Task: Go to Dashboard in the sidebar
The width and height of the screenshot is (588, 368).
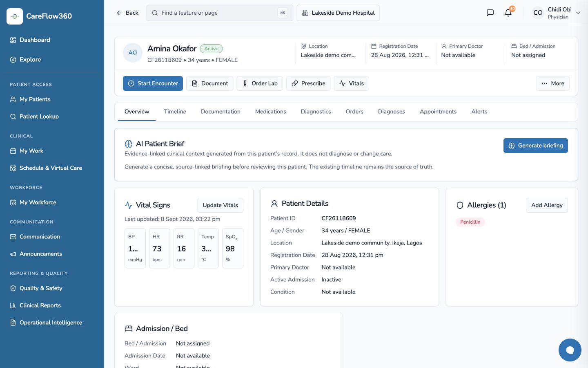Action: [x=52, y=40]
